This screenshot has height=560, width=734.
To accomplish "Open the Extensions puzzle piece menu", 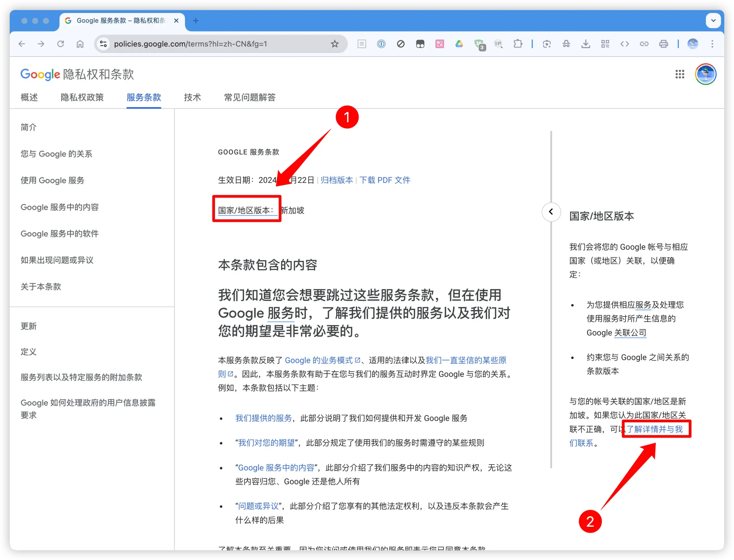I will [518, 44].
